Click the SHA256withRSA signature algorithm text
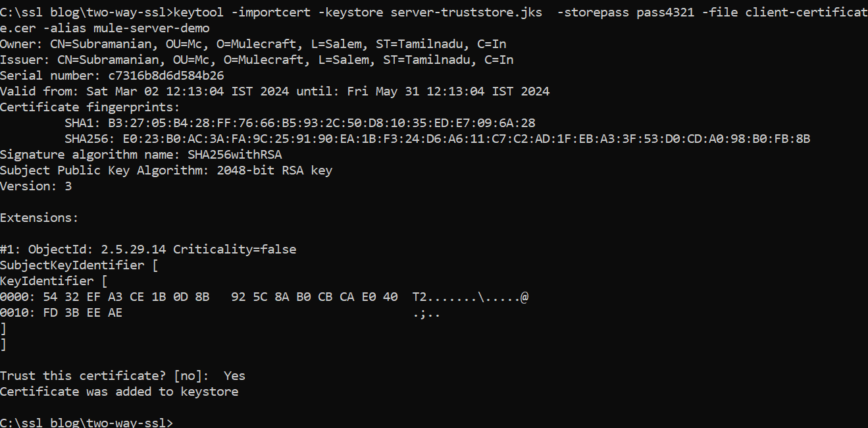Screen dimensions: 868x428 click(235, 155)
